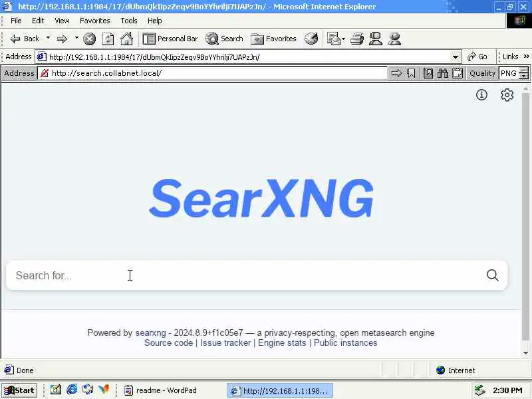Click the inner address bar go arrow

[x=396, y=73]
